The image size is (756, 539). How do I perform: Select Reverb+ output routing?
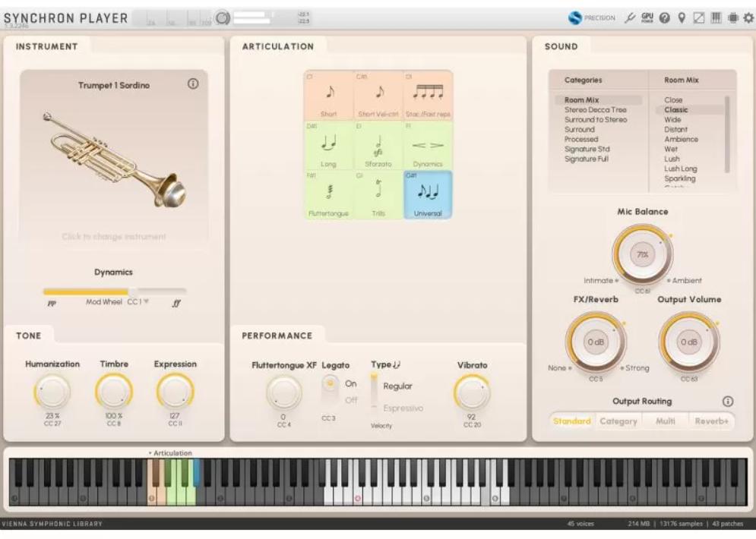711,421
